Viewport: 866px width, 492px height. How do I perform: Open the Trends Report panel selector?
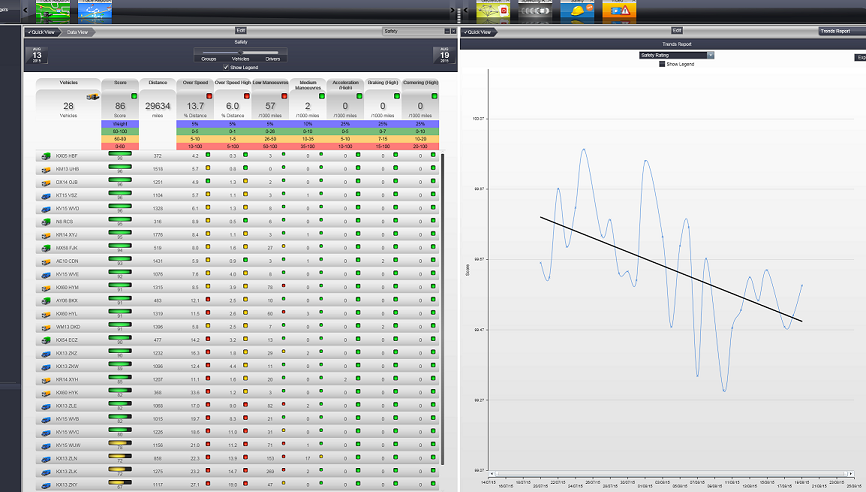pos(840,31)
